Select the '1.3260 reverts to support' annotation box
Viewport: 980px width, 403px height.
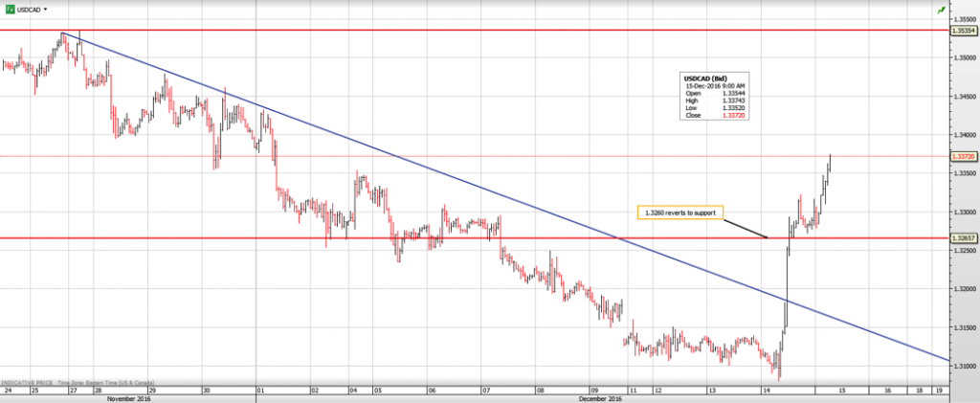coord(679,213)
